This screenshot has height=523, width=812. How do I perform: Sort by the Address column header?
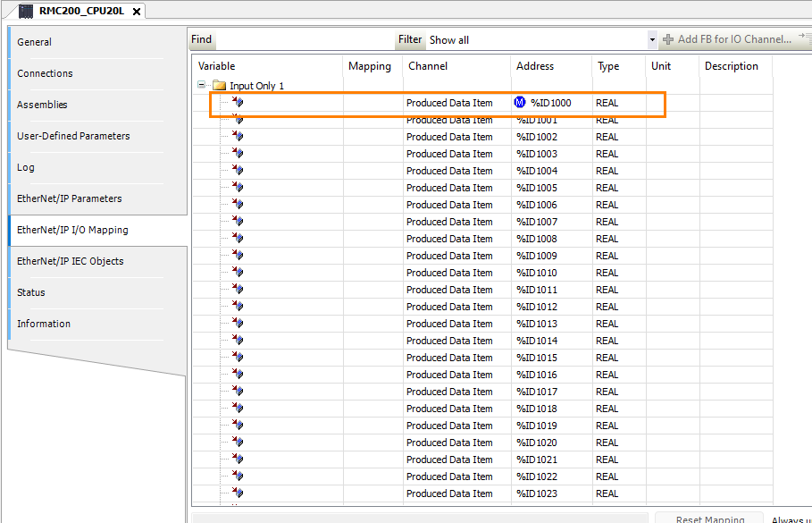coord(535,66)
